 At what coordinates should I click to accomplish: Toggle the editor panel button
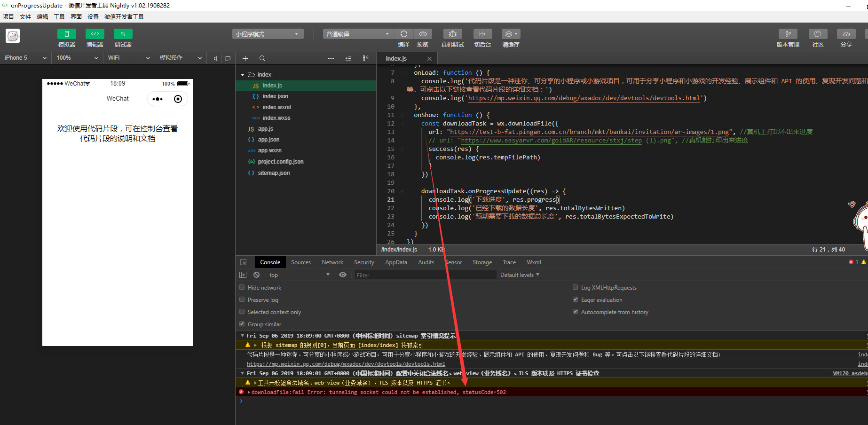click(x=95, y=34)
